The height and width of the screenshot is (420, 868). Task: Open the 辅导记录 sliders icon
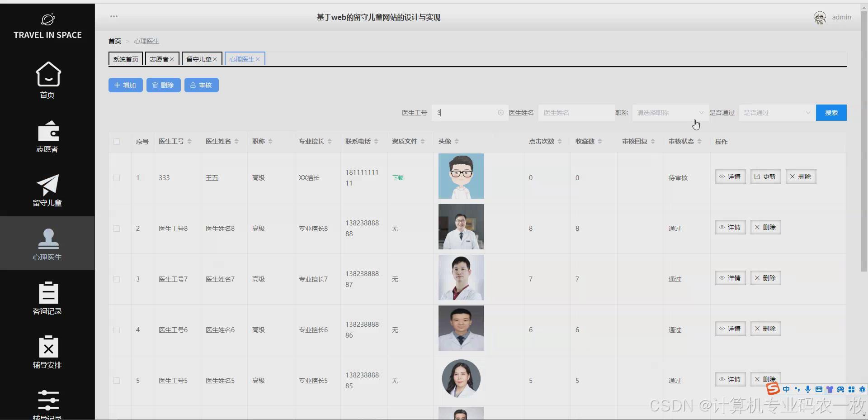pos(48,401)
